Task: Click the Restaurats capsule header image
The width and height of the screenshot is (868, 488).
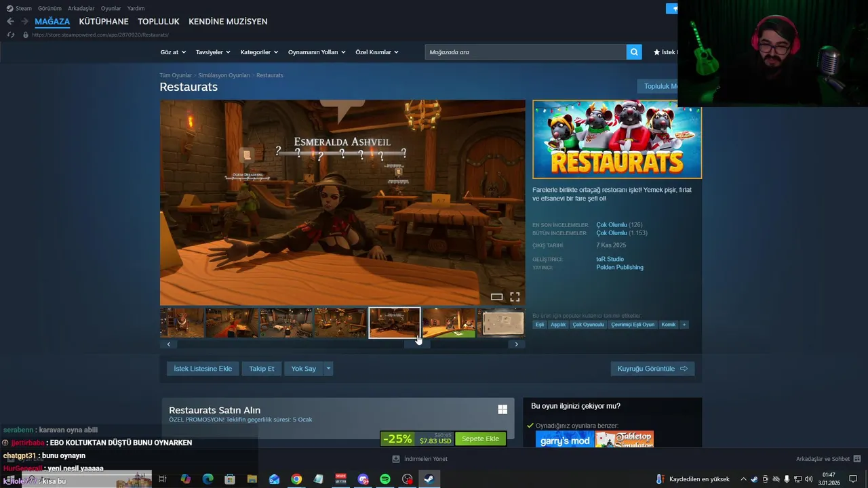Action: tap(617, 140)
